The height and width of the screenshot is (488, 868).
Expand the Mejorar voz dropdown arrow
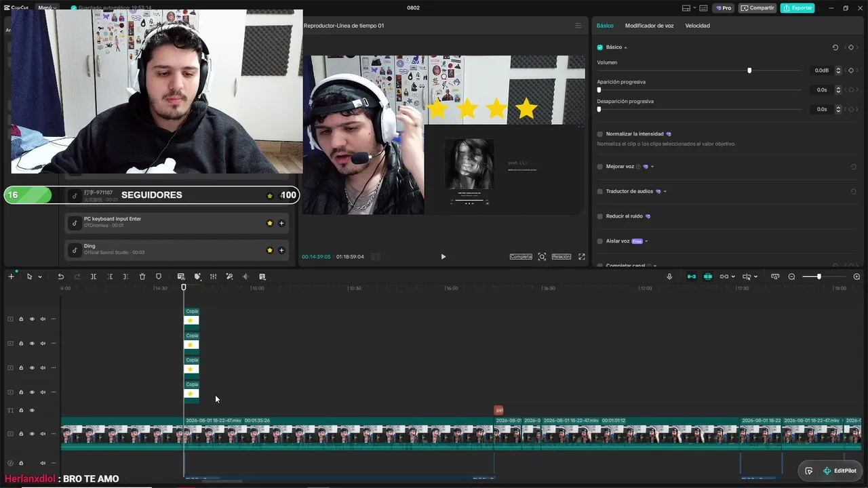click(x=652, y=167)
